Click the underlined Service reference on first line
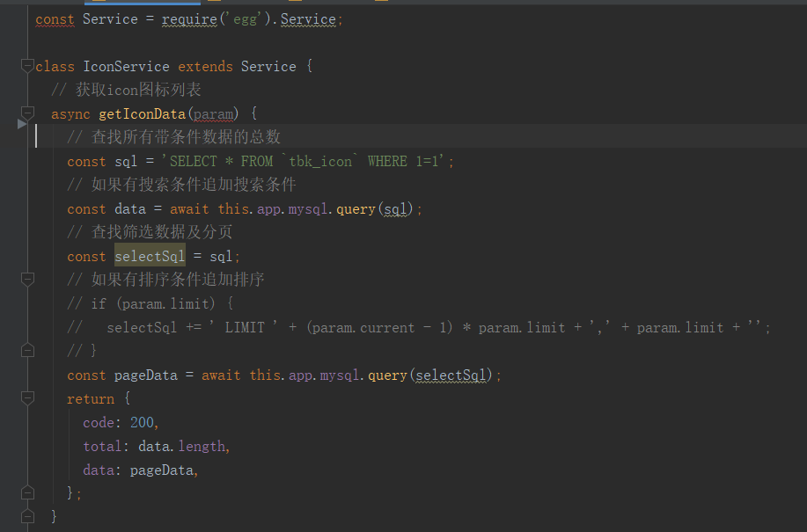This screenshot has width=807, height=532. (x=307, y=18)
